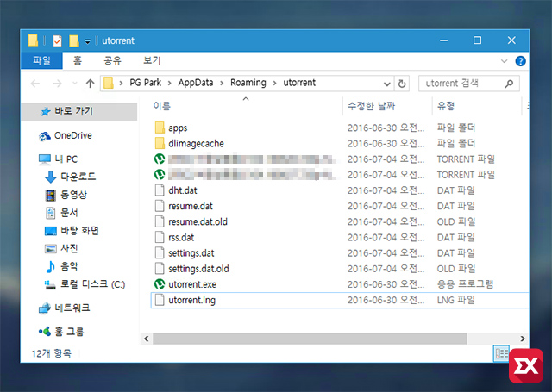Click the search magnifier icon

point(509,84)
